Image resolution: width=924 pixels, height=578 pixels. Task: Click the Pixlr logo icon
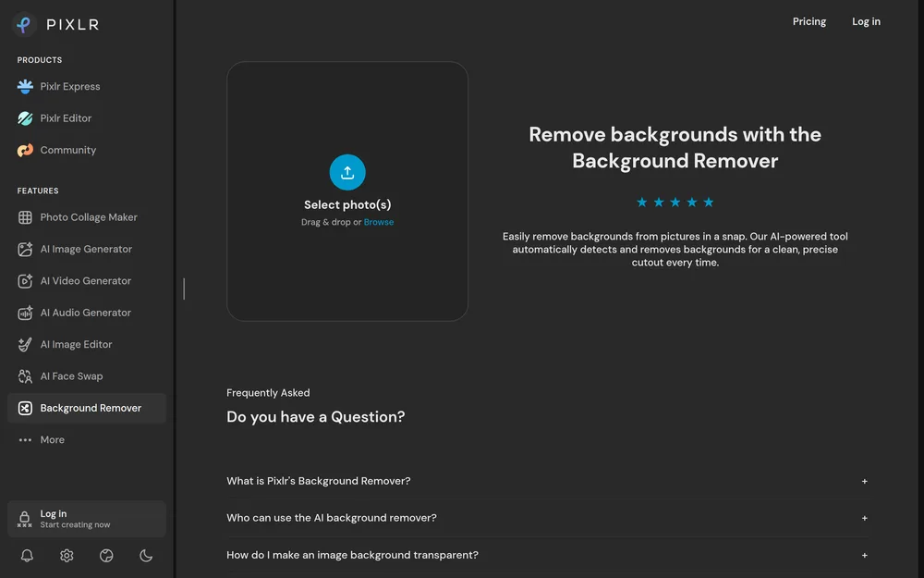click(24, 24)
